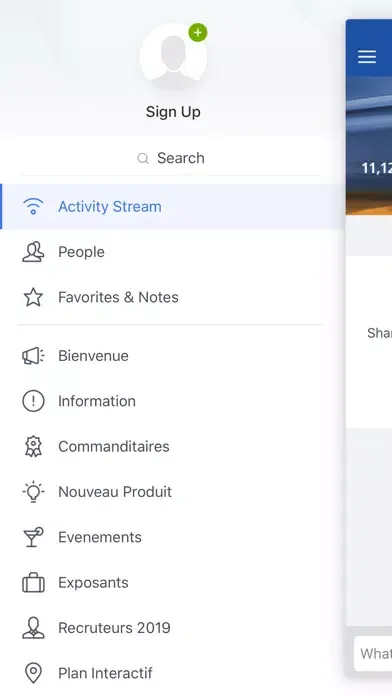View the Commanditaires list
Viewport: 392px width, 696px height.
click(173, 447)
